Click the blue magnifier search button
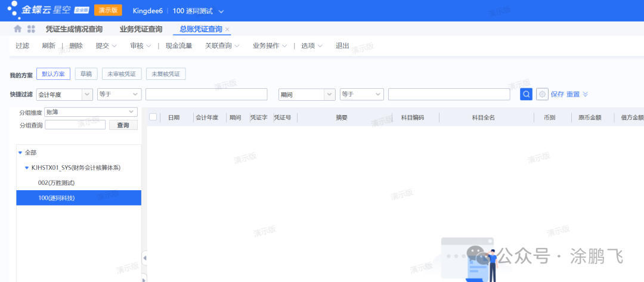The height and width of the screenshot is (282, 644). click(526, 94)
